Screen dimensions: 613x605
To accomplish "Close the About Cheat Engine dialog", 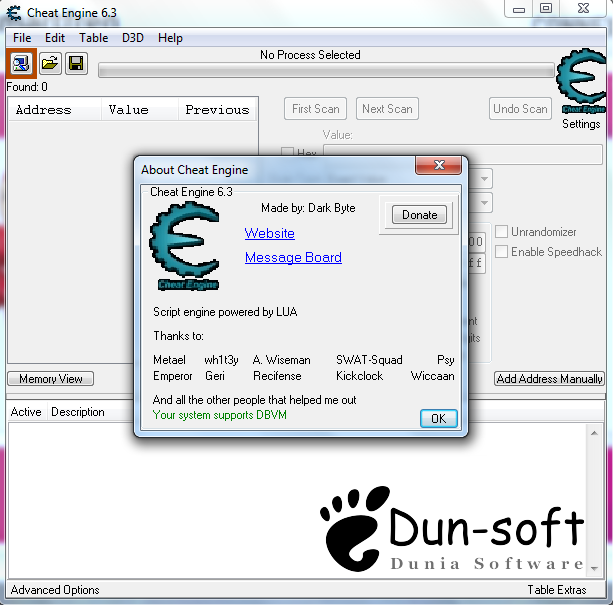I will [439, 165].
